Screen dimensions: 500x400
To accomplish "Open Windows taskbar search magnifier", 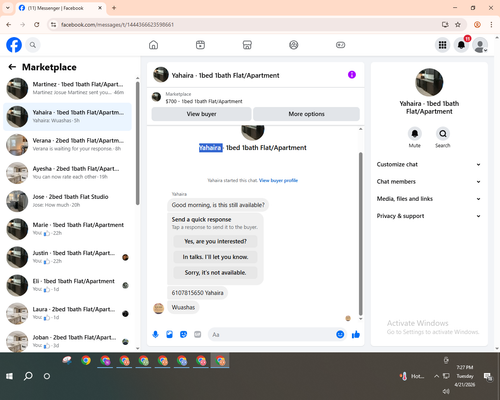I will (x=28, y=376).
